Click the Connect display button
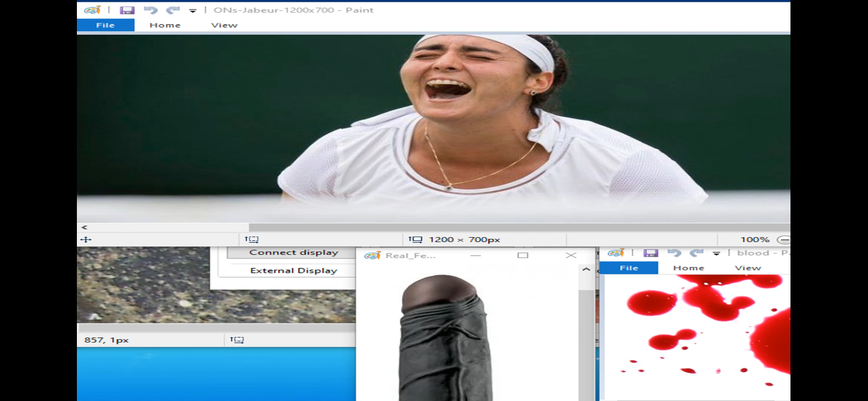Viewport: 868px width, 401px height. (x=293, y=252)
